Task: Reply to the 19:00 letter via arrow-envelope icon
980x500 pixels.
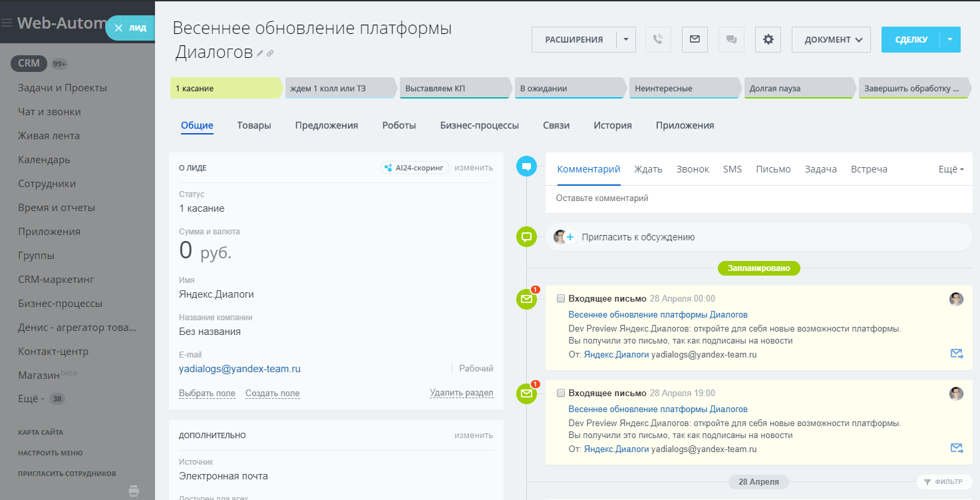Action: click(957, 448)
